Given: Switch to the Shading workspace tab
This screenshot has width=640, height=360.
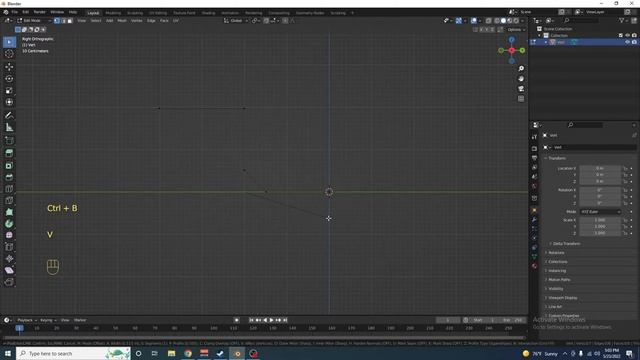Looking at the screenshot, I should (208, 13).
